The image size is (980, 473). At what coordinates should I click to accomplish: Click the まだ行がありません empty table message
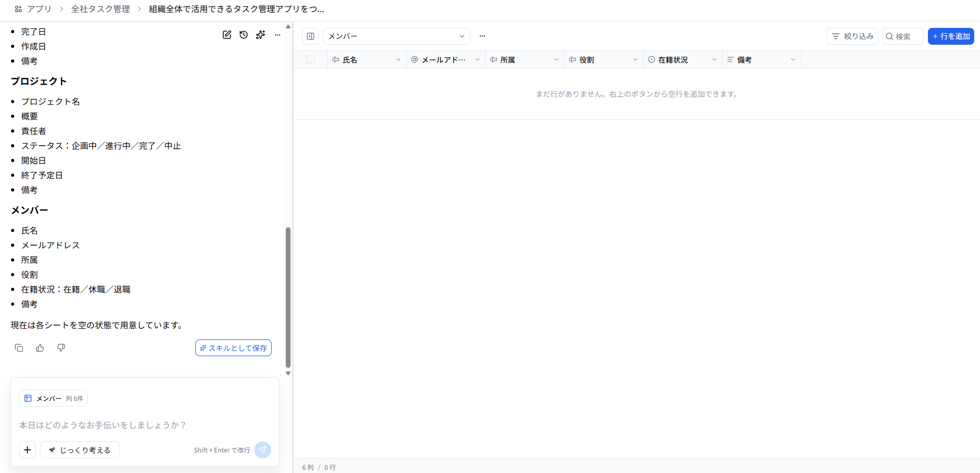pyautogui.click(x=637, y=94)
